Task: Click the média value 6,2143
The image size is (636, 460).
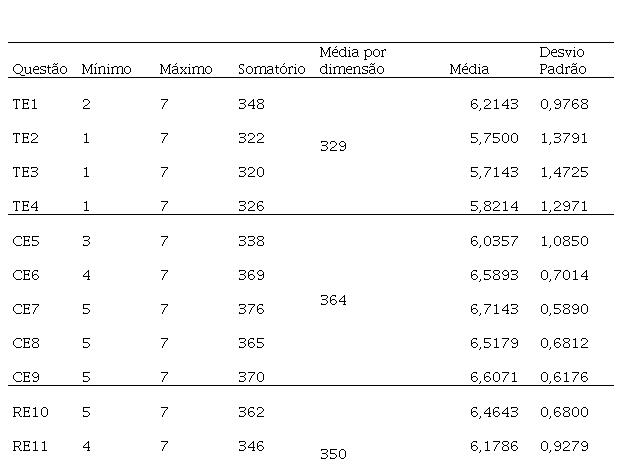Action: pos(495,104)
